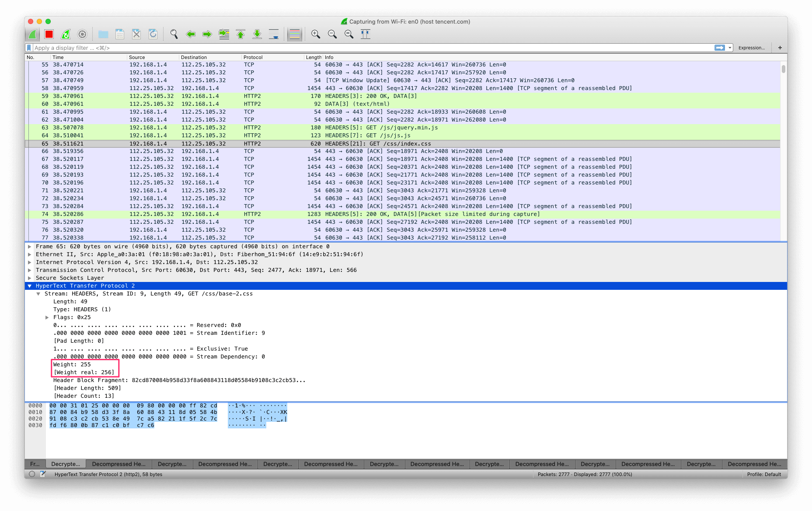
Task: Expand the Secure Sockets Layer node
Action: [x=29, y=278]
